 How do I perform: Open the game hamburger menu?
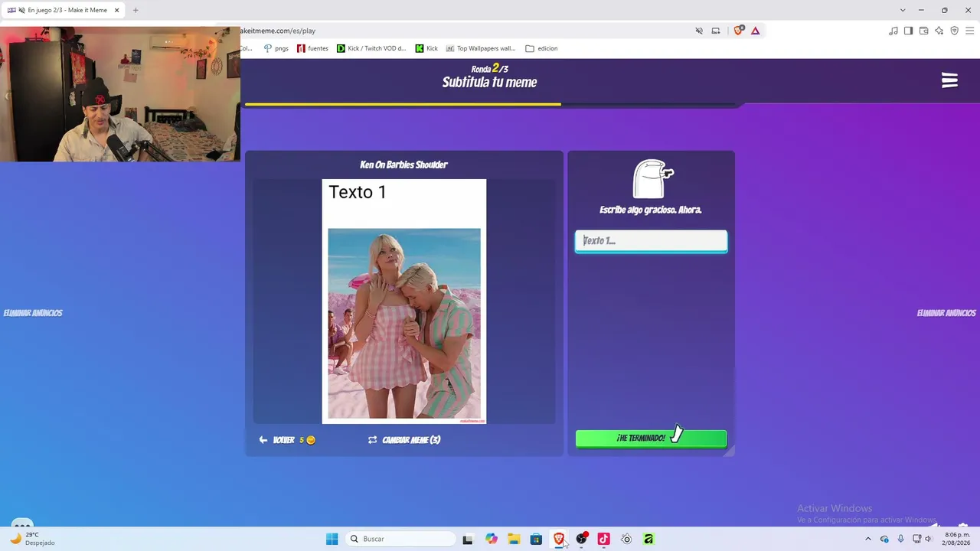point(949,80)
